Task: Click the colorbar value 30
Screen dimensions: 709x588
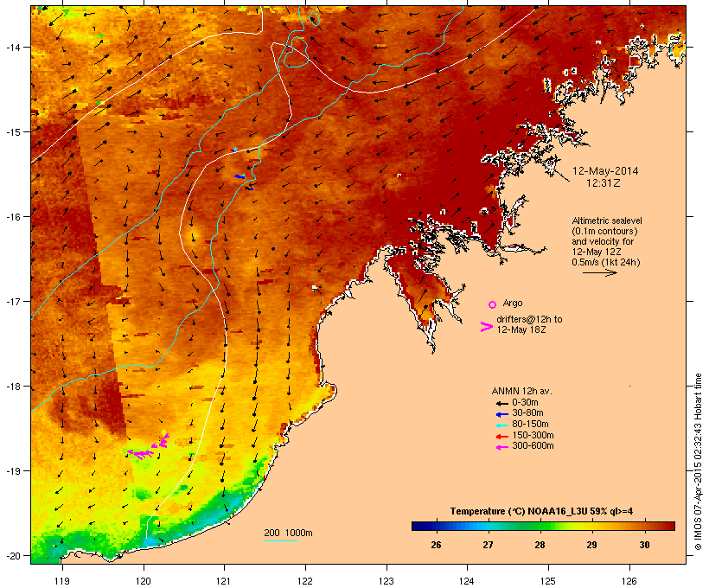Action: [x=644, y=545]
